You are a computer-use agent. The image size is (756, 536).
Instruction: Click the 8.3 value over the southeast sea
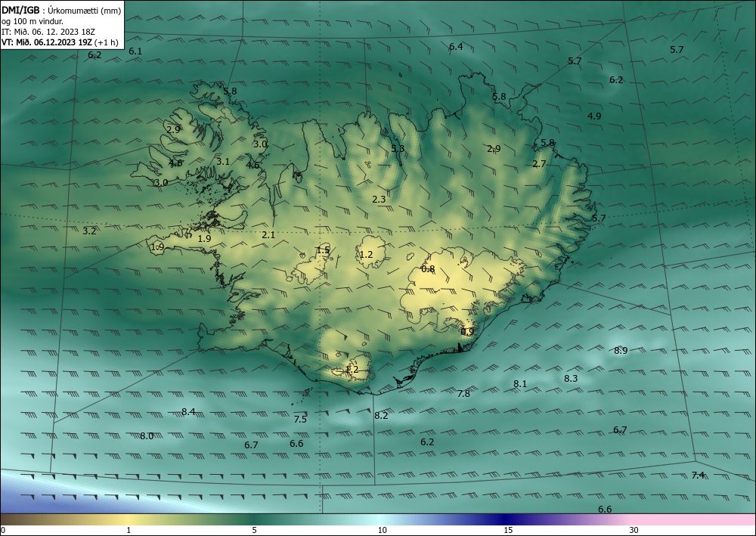point(571,379)
